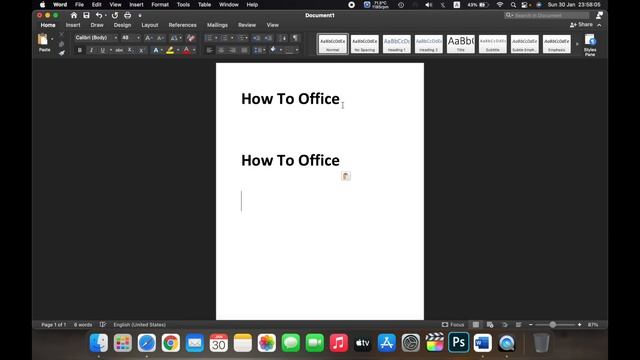The image size is (640, 360).
Task: Open the Insert ribbon tab
Action: (x=73, y=25)
